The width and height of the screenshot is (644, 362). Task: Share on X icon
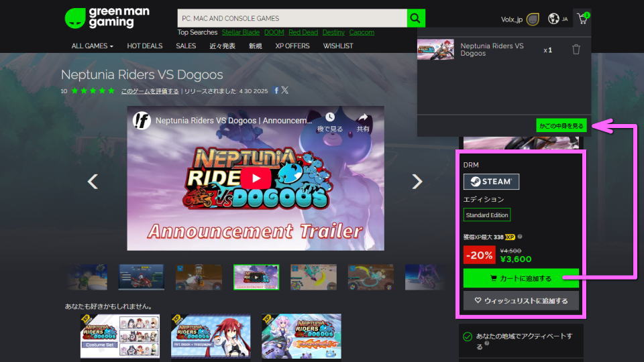pos(284,90)
